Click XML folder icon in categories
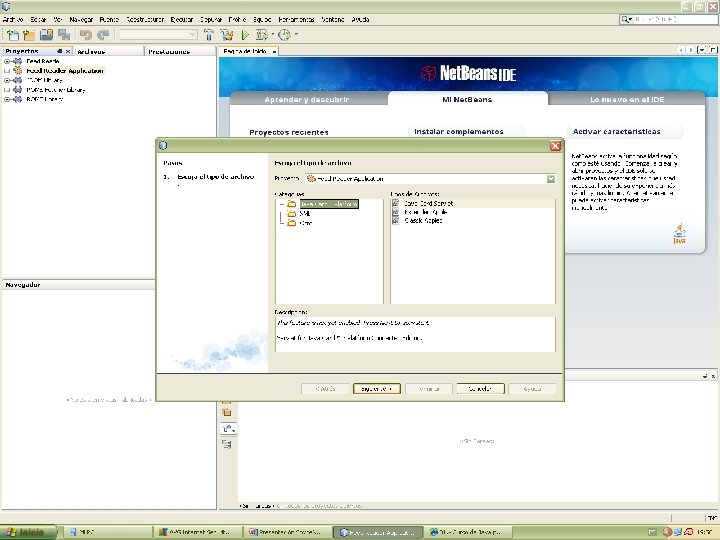Viewport: 720px width, 540px height. pos(292,214)
